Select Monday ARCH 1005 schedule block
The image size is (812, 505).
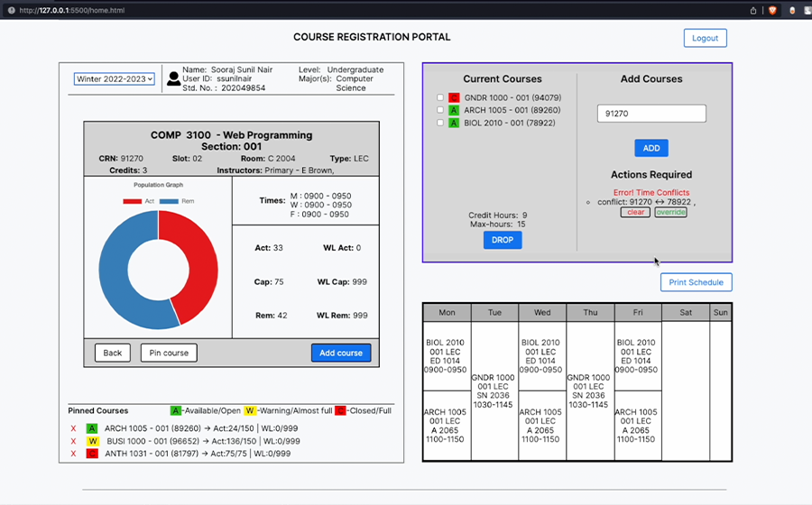point(446,426)
